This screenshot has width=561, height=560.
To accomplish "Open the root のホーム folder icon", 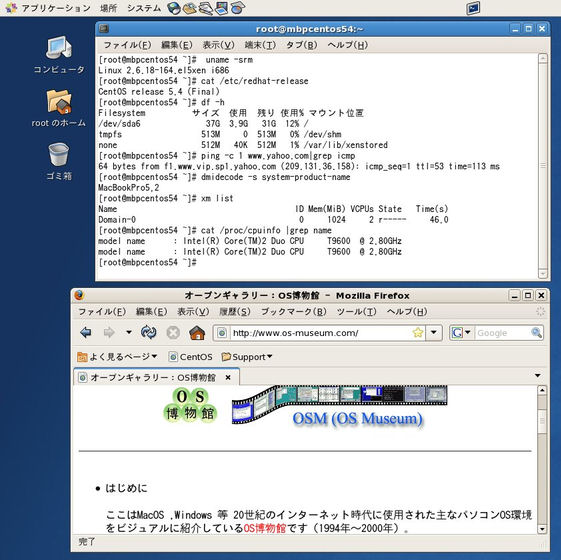I will click(59, 108).
